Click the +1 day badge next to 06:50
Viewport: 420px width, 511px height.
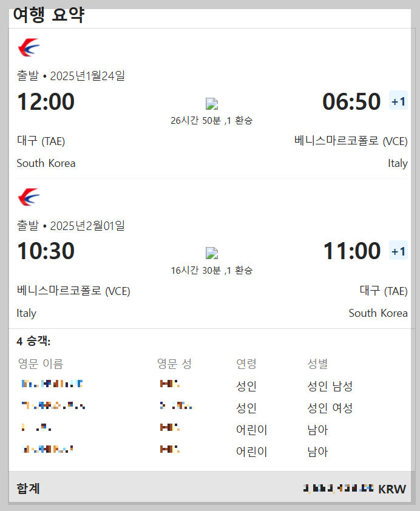[x=398, y=101]
